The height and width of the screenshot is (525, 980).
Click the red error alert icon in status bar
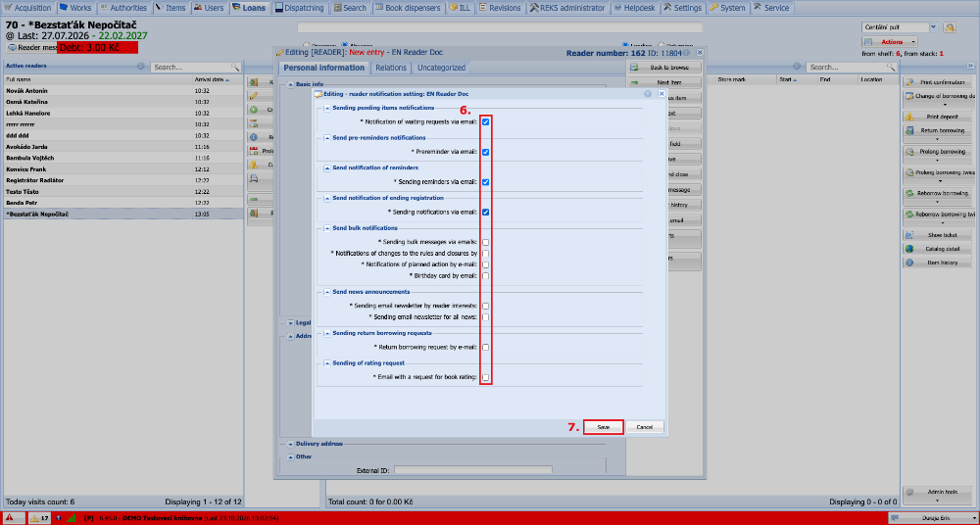point(10,517)
